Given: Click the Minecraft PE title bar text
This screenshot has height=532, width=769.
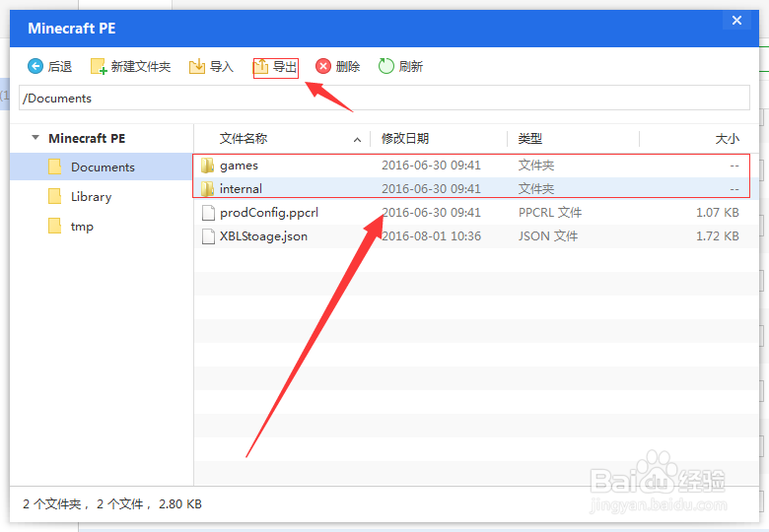Looking at the screenshot, I should click(72, 29).
